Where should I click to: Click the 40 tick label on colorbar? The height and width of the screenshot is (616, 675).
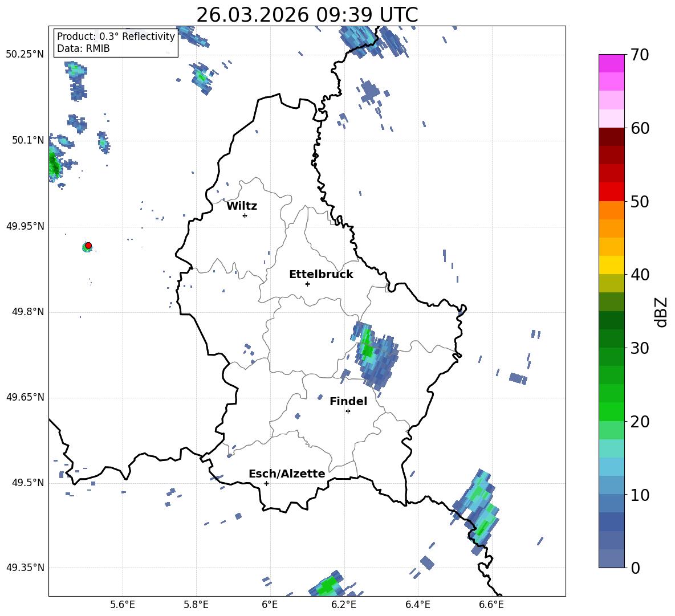(x=640, y=275)
